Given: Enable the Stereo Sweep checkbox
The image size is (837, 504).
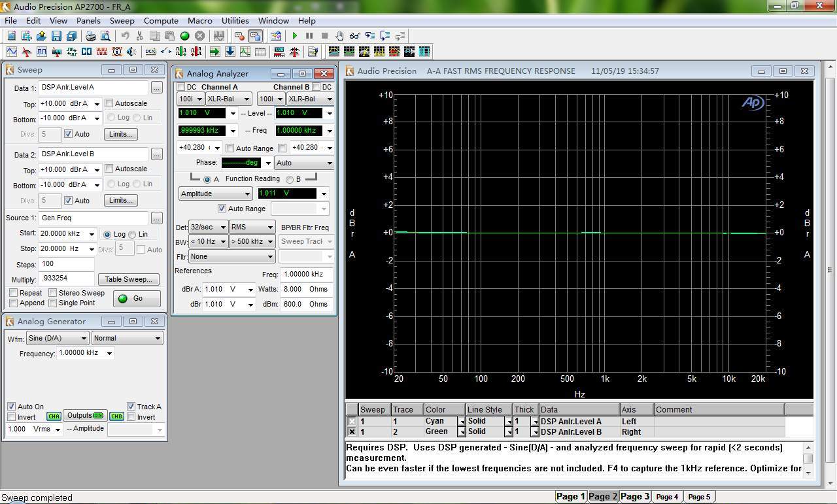Looking at the screenshot, I should [x=53, y=293].
